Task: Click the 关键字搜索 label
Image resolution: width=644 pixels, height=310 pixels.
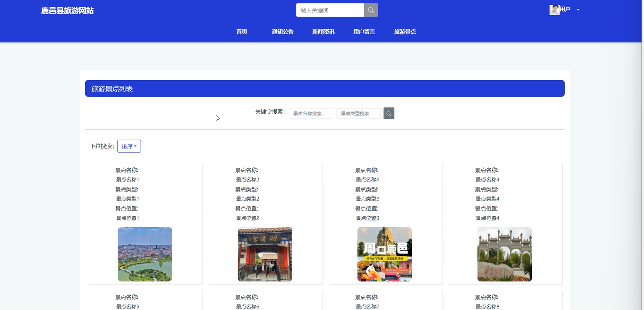Action: [270, 112]
